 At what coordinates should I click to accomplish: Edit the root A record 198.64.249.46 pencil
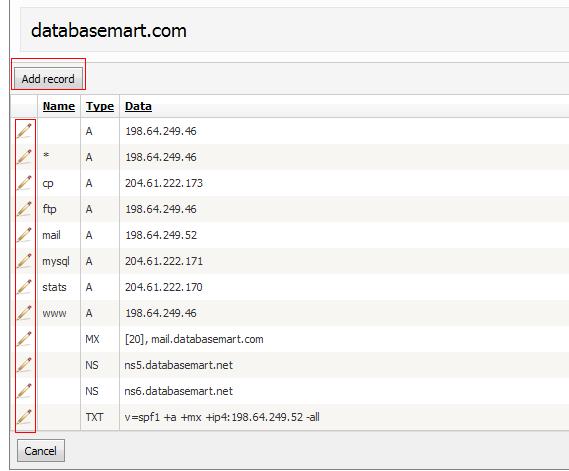[24, 131]
